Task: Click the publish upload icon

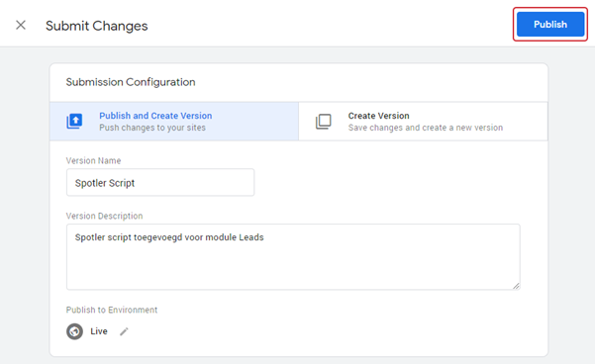Action: pos(75,122)
